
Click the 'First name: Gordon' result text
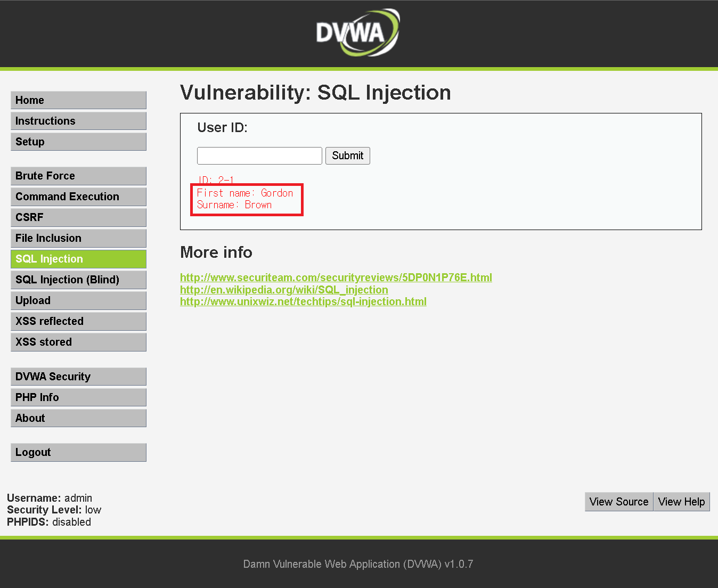point(245,193)
